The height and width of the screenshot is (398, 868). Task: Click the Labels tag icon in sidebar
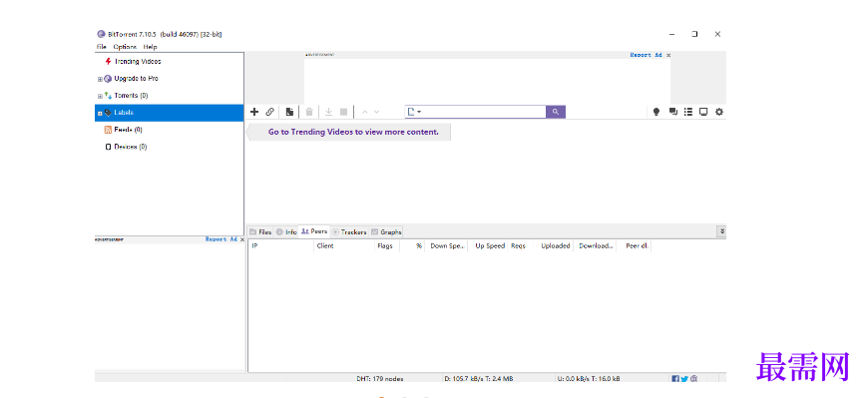pyautogui.click(x=108, y=113)
